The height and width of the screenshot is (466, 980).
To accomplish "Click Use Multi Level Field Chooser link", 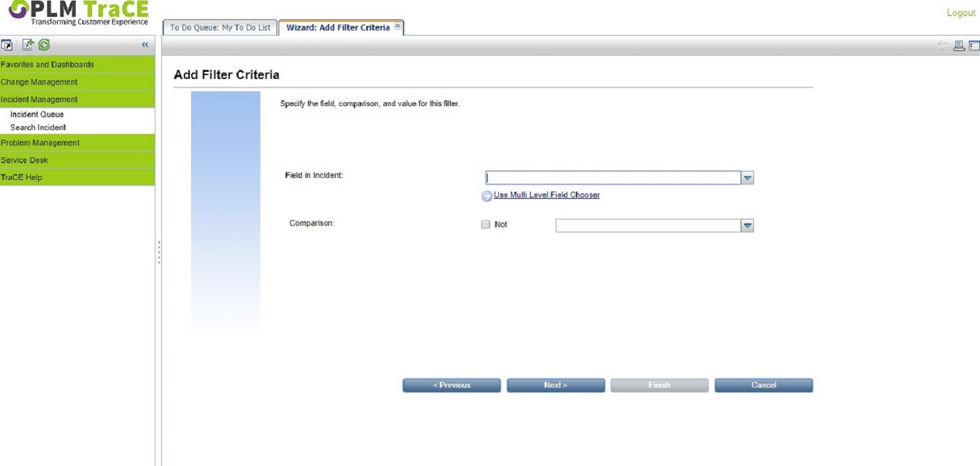I will (547, 195).
